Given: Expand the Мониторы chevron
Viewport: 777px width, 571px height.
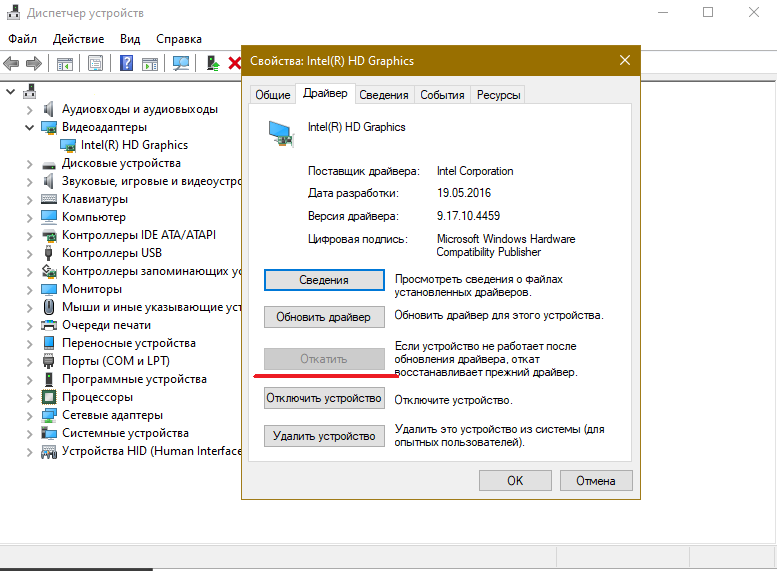Looking at the screenshot, I should 30,290.
